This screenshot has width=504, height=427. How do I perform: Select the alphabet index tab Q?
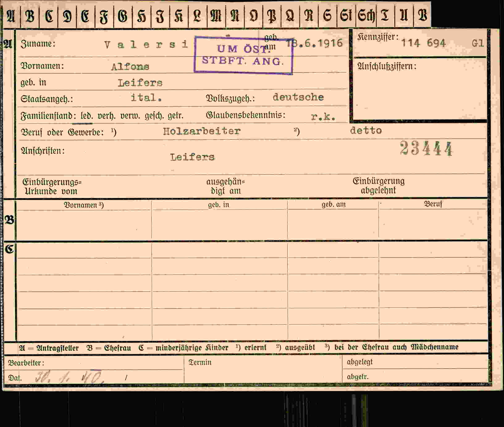[290, 16]
